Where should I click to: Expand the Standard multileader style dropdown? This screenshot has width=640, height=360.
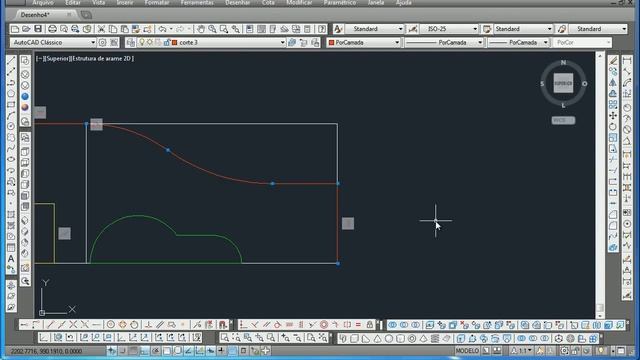pos(624,29)
